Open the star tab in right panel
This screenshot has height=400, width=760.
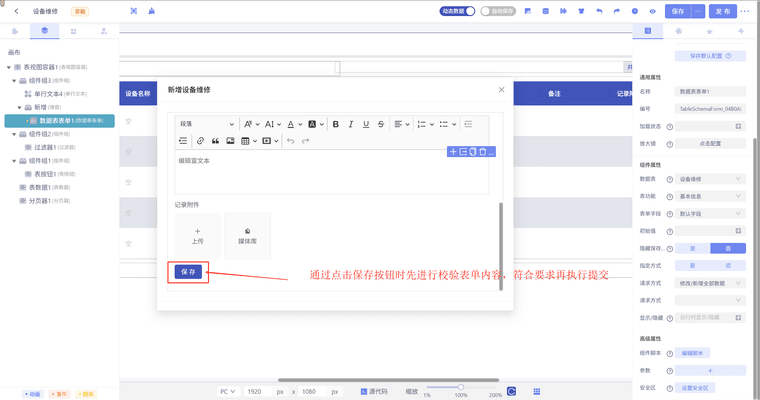(710, 31)
